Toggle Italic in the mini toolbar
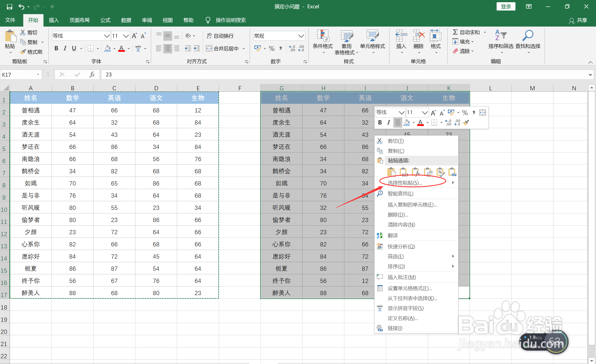 point(389,122)
